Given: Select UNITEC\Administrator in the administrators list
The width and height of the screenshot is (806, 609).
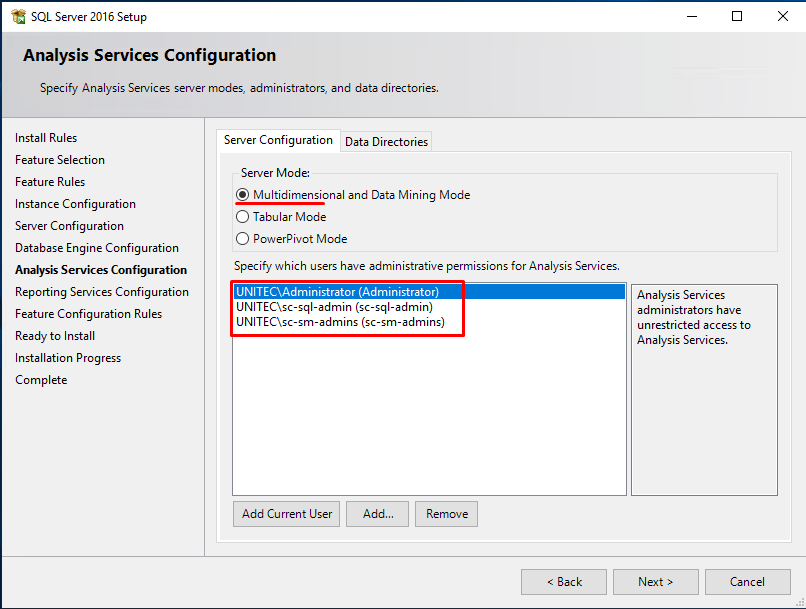Looking at the screenshot, I should [429, 292].
